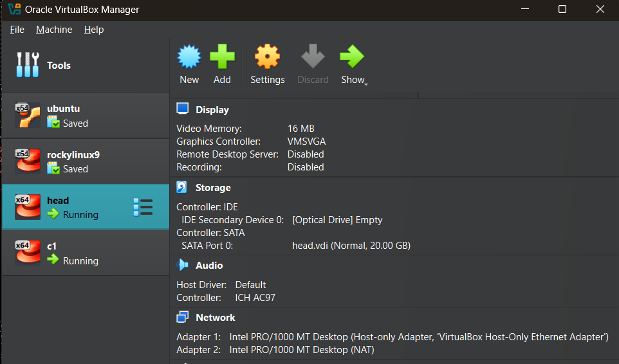The height and width of the screenshot is (364, 619).
Task: Click the Controller: SATA line
Action: [x=211, y=233]
